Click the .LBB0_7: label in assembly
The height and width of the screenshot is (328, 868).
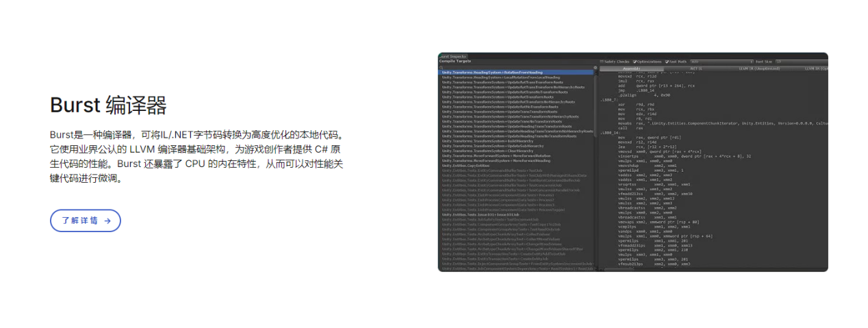pyautogui.click(x=608, y=100)
